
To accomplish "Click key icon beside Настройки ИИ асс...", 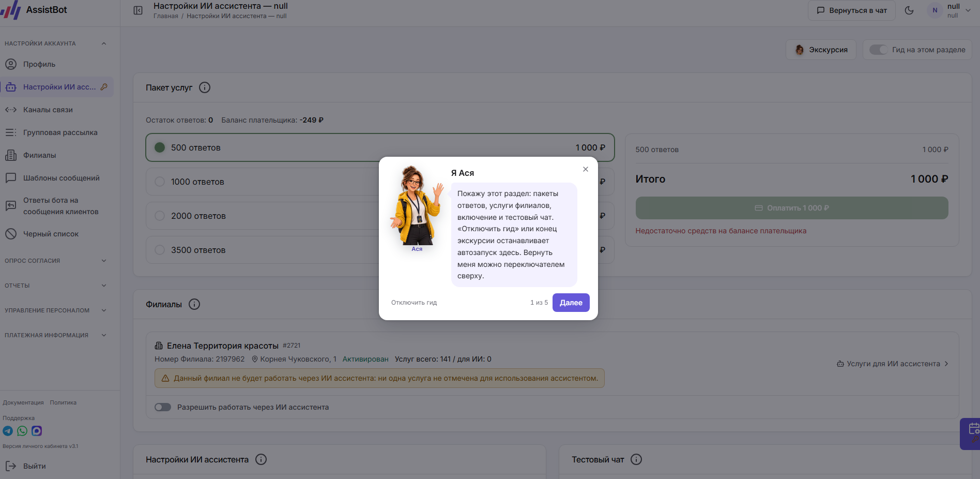I will 104,87.
